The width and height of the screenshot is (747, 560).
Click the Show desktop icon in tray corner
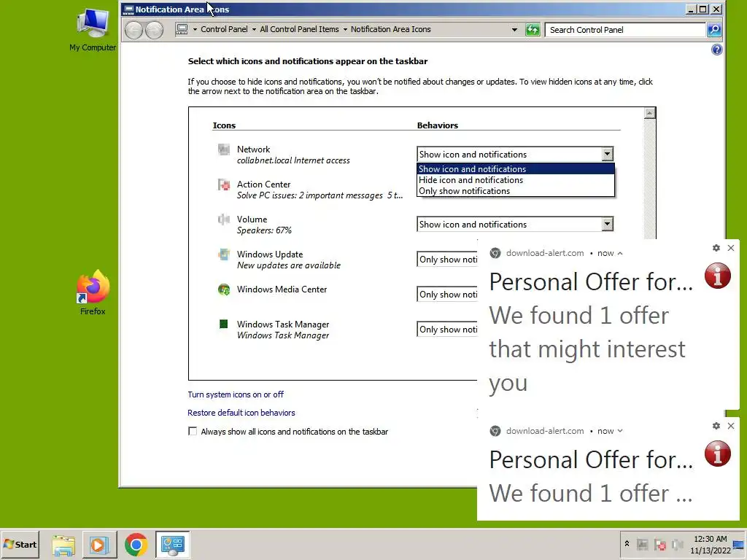click(739, 545)
